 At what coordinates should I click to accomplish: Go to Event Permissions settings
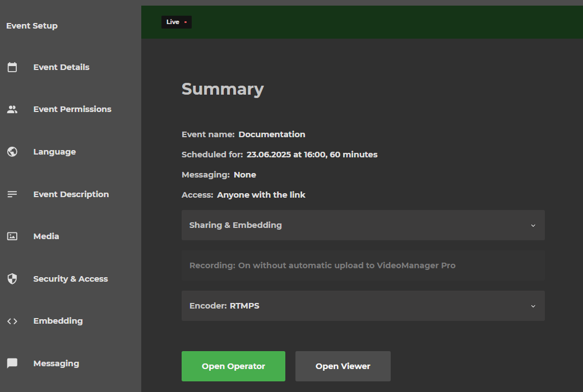72,109
